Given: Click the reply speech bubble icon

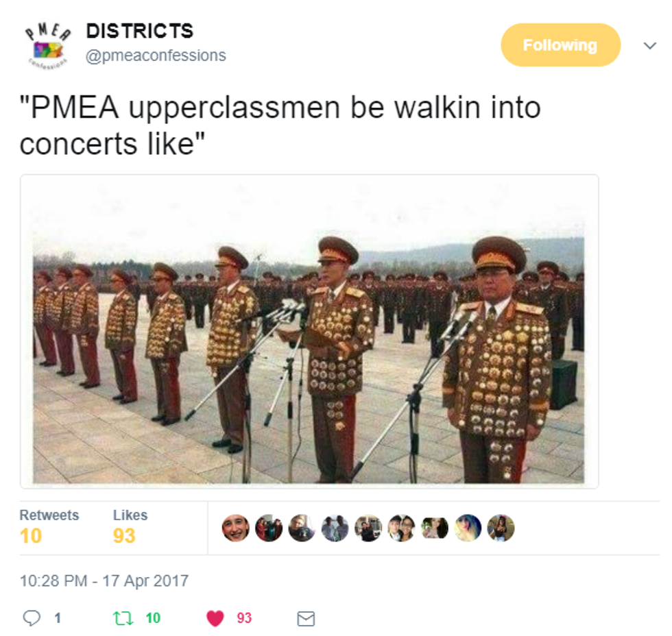Looking at the screenshot, I should [32, 618].
